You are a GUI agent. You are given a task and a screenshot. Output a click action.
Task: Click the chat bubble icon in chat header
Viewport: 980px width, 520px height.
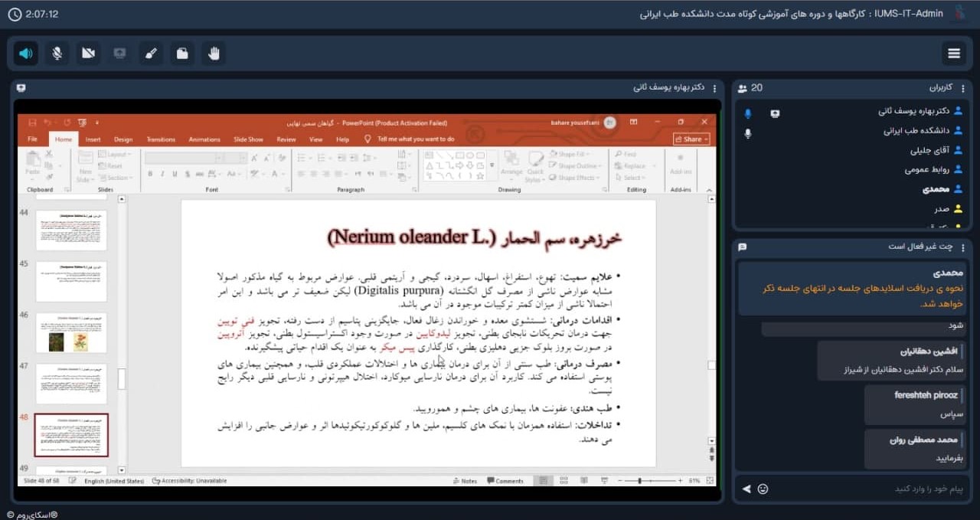coord(743,247)
